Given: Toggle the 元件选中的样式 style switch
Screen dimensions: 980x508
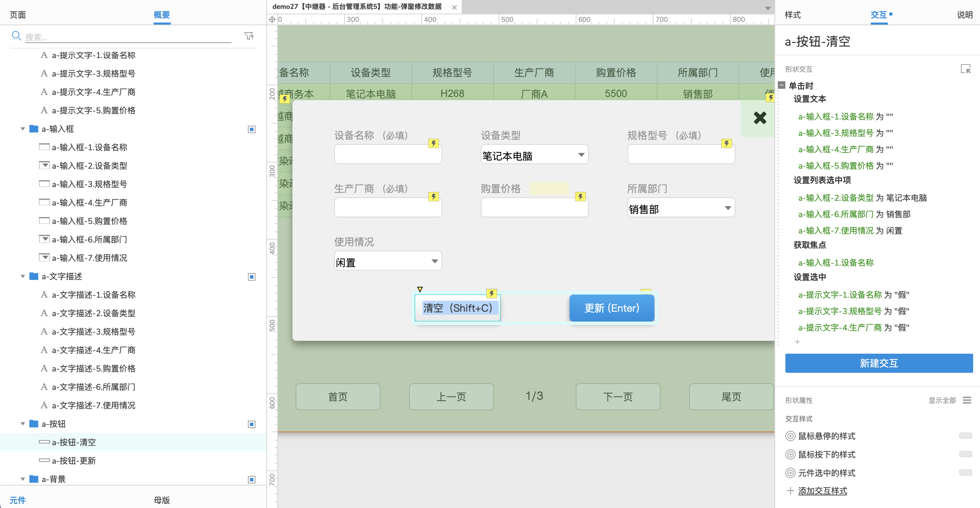Looking at the screenshot, I should (x=965, y=472).
